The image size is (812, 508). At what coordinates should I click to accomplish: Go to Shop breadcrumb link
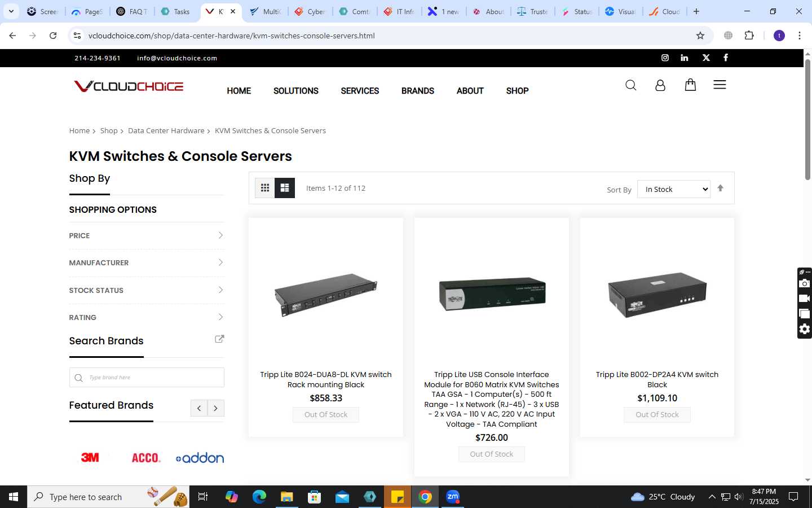point(109,130)
